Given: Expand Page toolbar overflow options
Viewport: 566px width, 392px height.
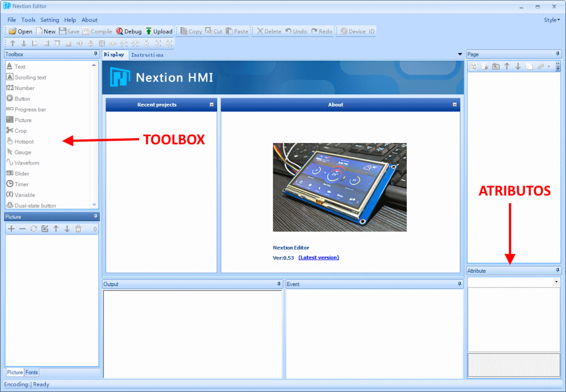Looking at the screenshot, I should 558,66.
